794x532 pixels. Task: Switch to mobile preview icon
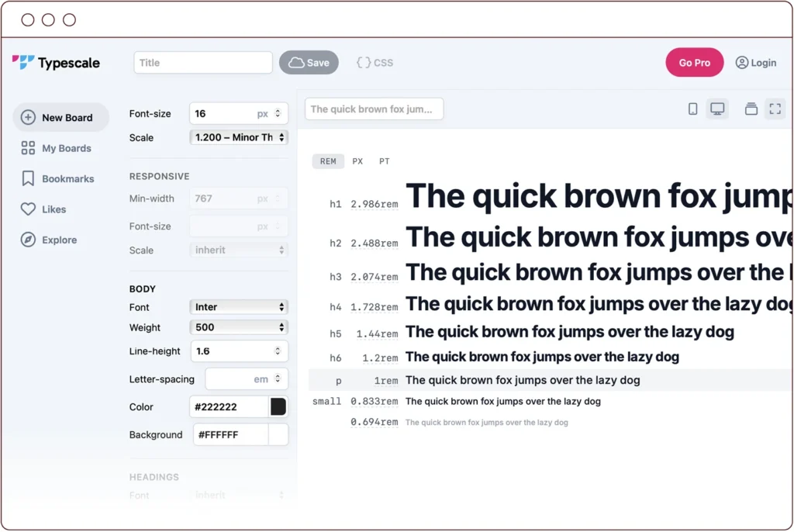pyautogui.click(x=692, y=109)
